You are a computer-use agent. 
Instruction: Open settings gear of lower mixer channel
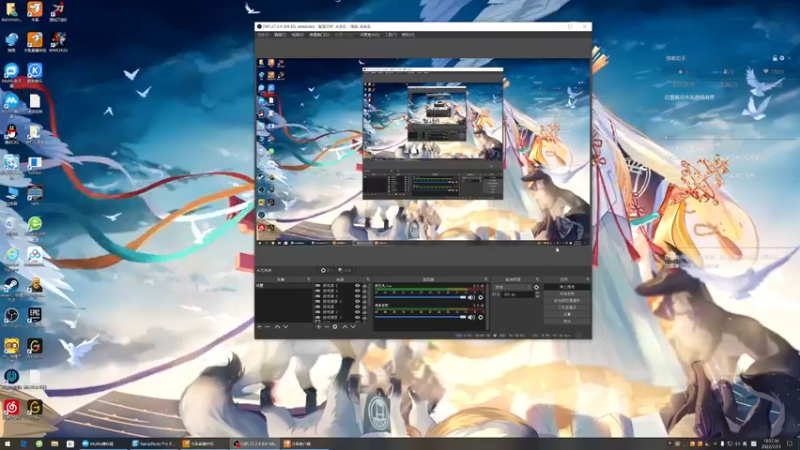481,317
